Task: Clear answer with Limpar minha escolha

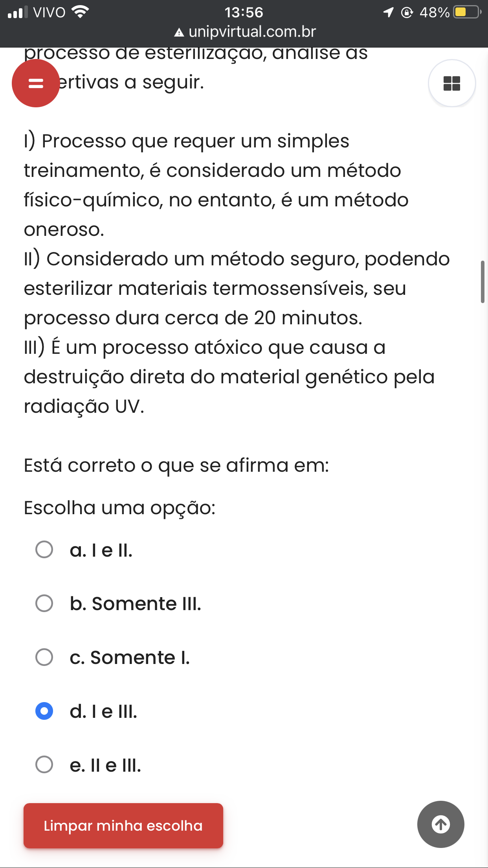Action: click(x=123, y=826)
